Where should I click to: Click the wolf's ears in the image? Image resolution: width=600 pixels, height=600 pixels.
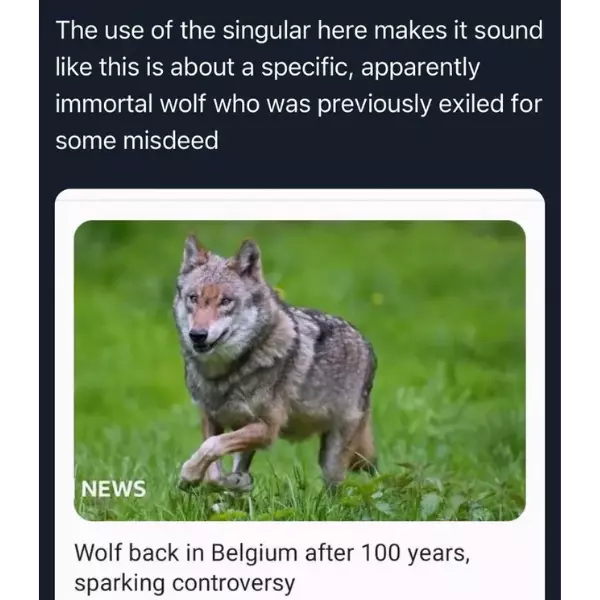click(222, 254)
